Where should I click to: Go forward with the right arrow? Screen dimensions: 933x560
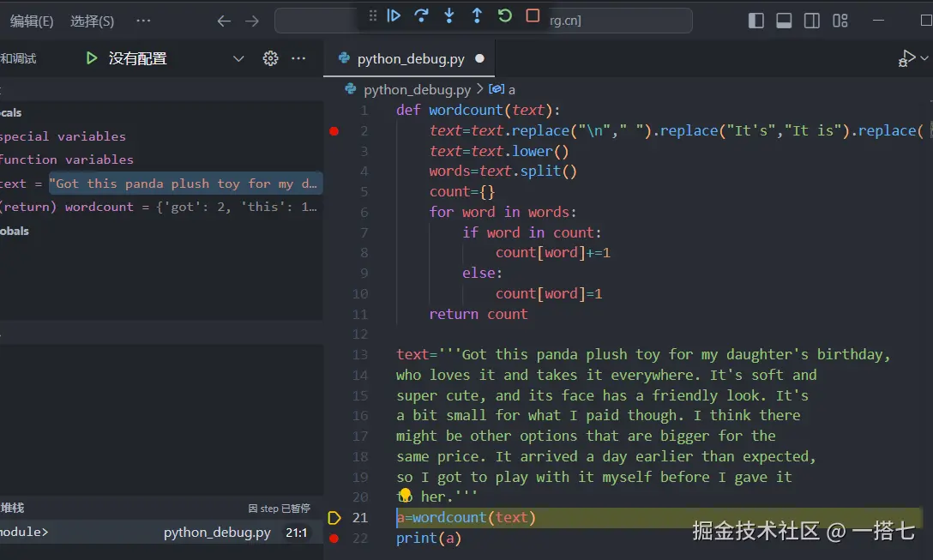[252, 21]
